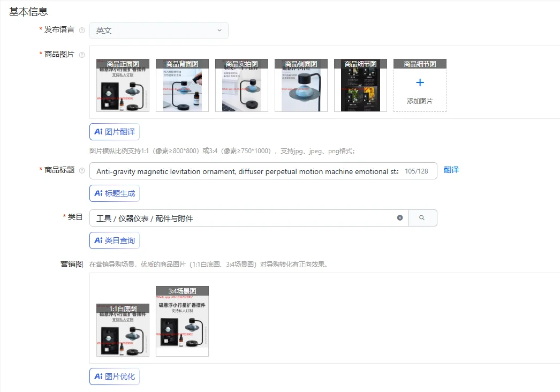Click the AI 标题生成 button
The image size is (560, 392).
coord(114,193)
